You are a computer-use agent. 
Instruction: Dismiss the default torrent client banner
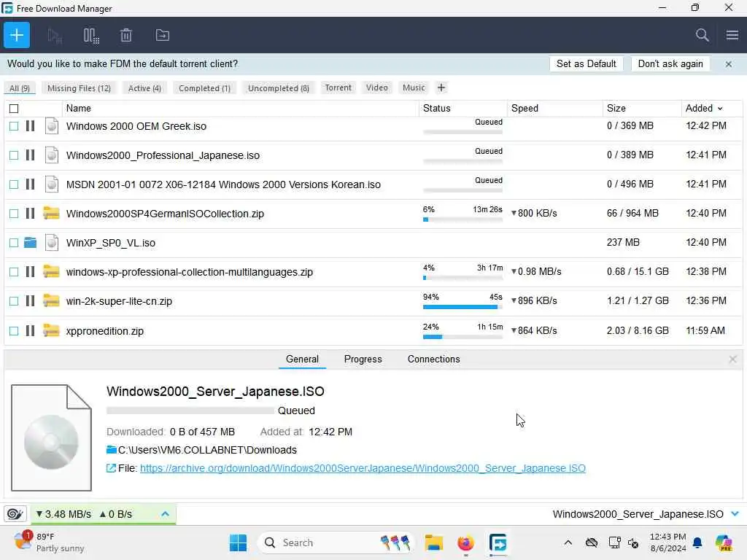729,64
